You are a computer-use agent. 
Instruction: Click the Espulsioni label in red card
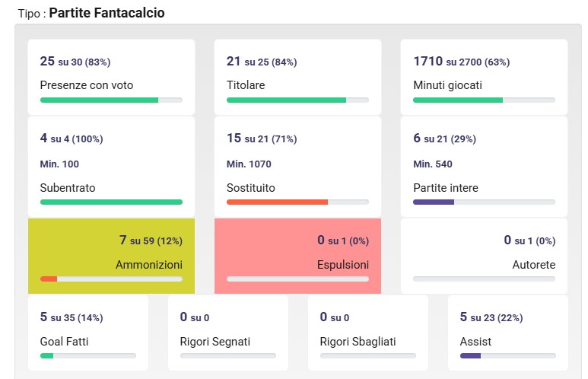point(342,265)
